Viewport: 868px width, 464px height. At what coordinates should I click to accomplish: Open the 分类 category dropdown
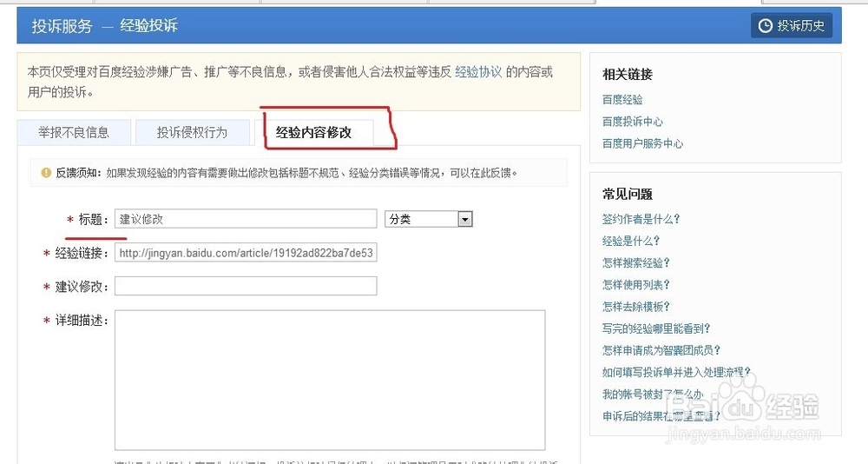click(429, 219)
